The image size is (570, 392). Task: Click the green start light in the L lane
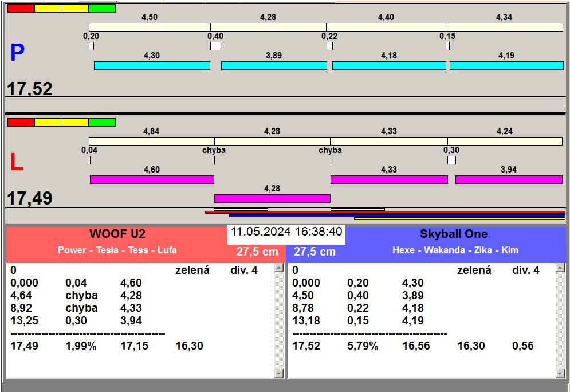click(102, 122)
